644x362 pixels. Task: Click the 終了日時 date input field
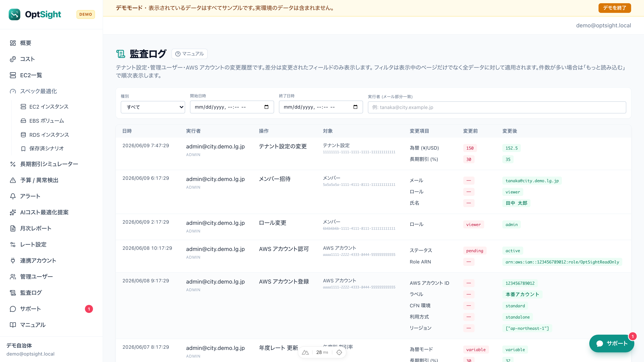[x=321, y=107]
